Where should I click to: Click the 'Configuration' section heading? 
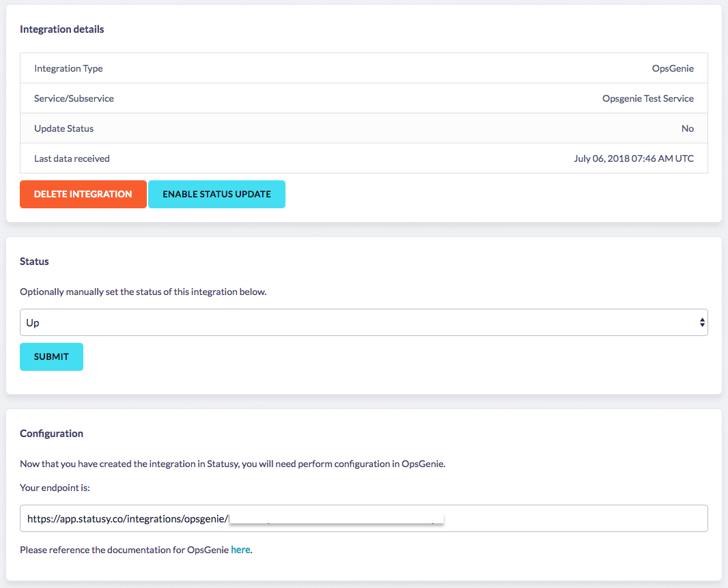click(x=51, y=434)
